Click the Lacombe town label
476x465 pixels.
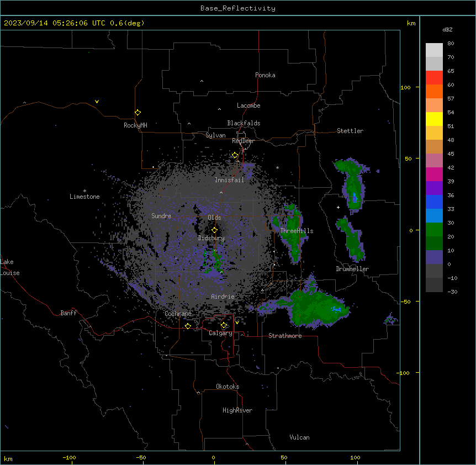click(x=248, y=105)
